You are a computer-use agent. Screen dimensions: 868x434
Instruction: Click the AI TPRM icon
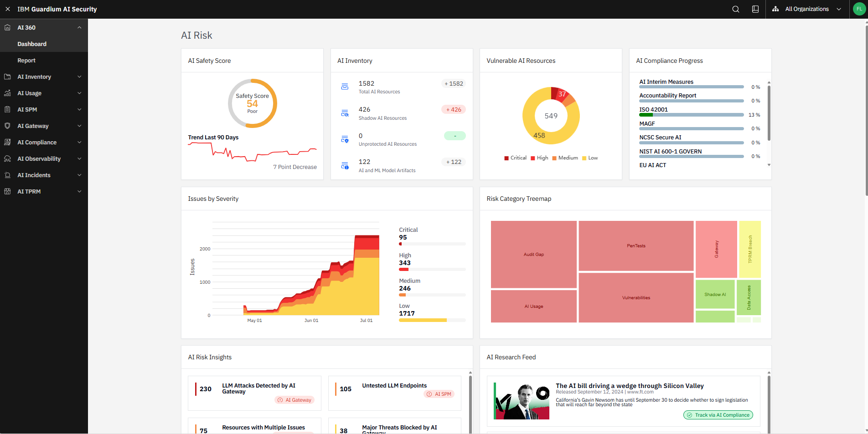coord(7,191)
